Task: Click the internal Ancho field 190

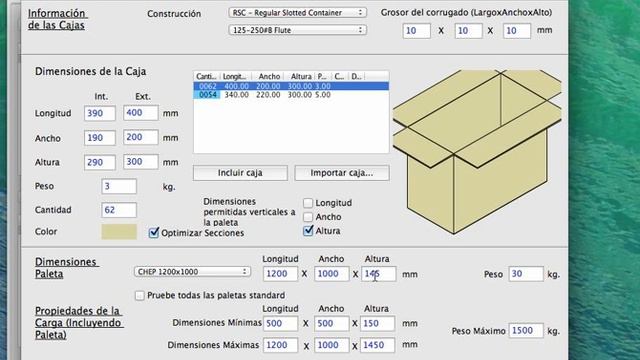Action: point(100,138)
